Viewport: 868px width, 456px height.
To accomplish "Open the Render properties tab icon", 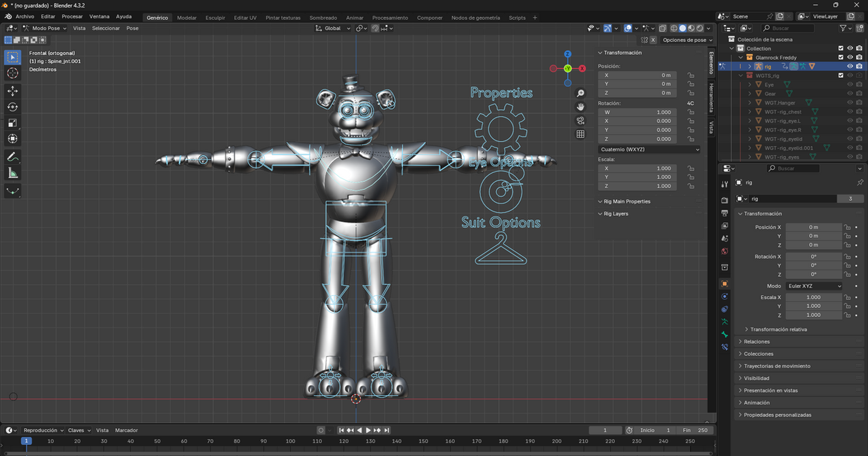I will tap(724, 200).
